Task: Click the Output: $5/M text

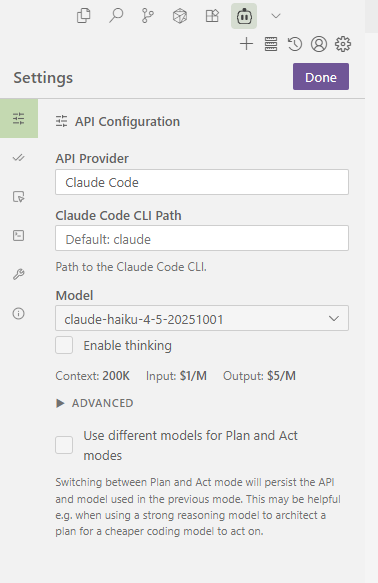Action: click(x=259, y=376)
